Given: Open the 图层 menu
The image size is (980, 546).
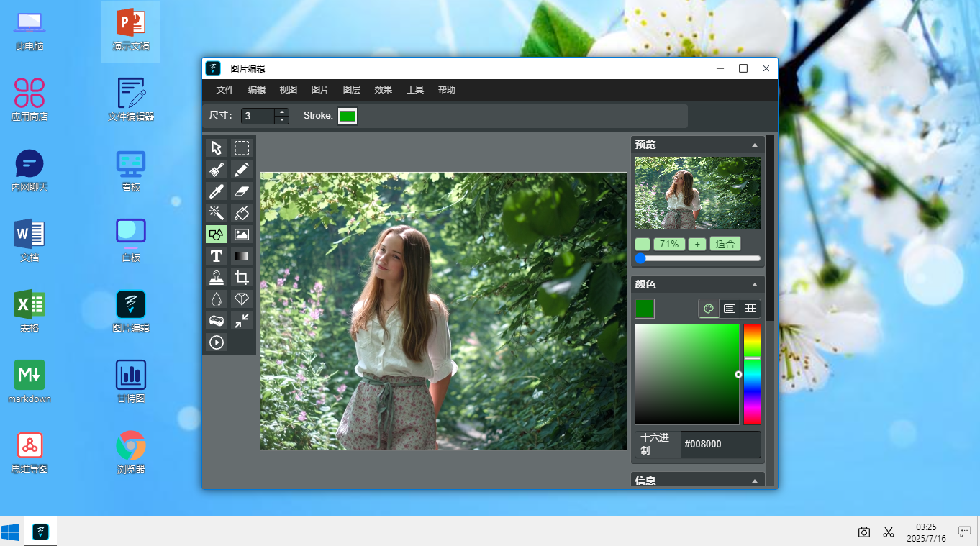Looking at the screenshot, I should tap(352, 90).
